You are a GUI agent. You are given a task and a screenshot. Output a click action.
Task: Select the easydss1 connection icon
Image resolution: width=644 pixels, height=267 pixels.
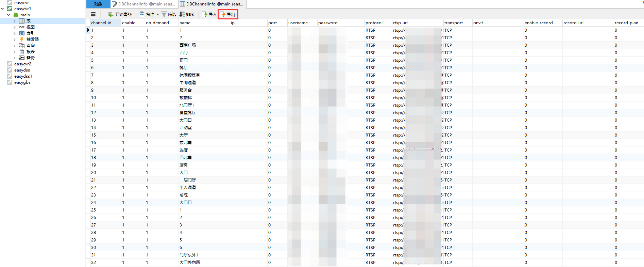10,76
